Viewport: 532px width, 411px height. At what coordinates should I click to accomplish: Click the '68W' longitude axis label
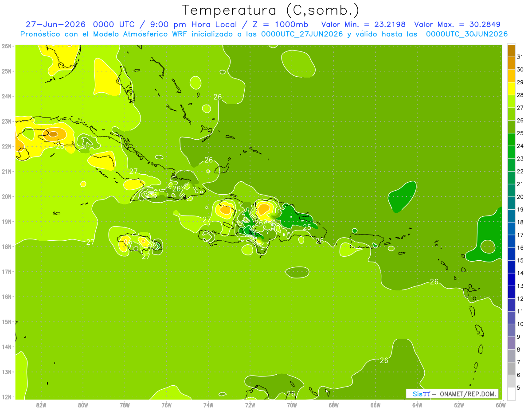pos(333,404)
